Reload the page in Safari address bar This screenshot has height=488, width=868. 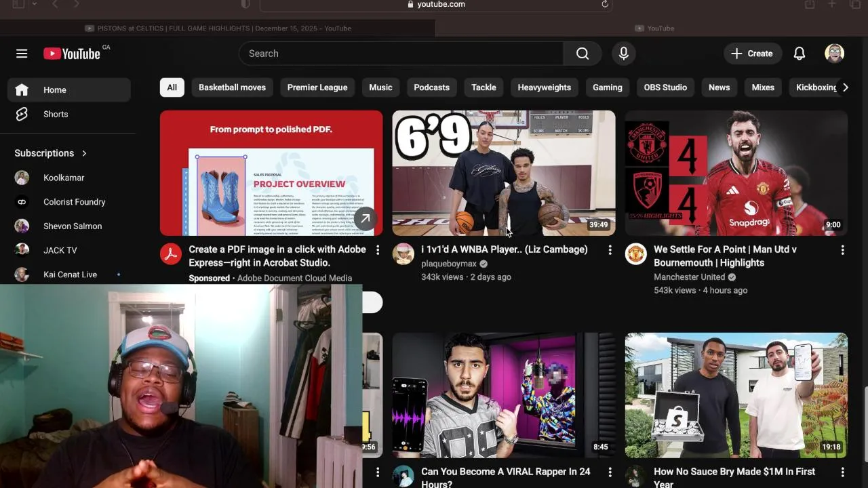[605, 4]
